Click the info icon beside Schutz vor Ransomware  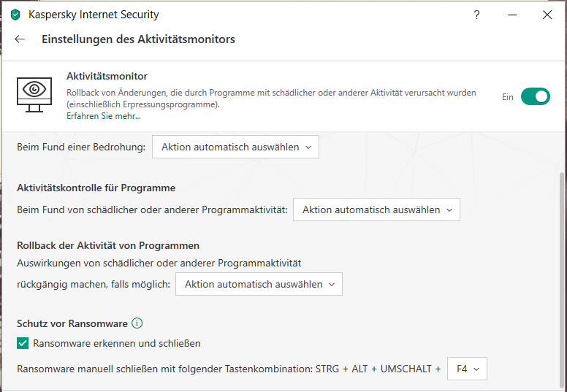tap(137, 323)
